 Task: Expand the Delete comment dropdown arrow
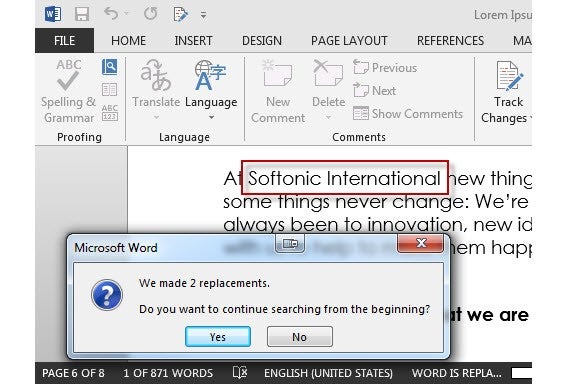click(x=328, y=117)
